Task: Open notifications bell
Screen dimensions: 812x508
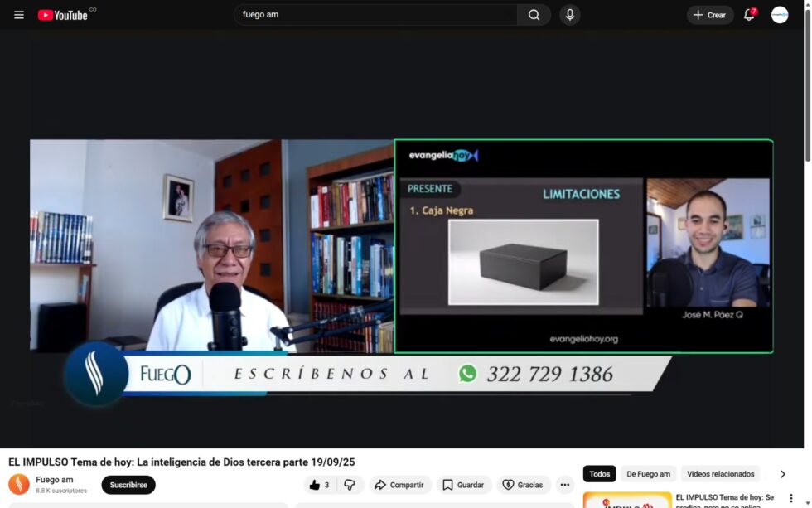Action: click(x=749, y=15)
